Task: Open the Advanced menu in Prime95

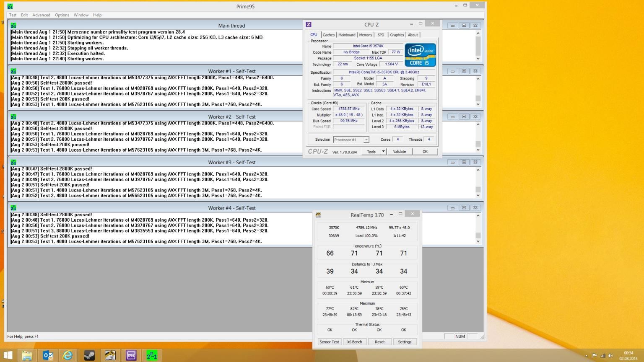Action: tap(41, 15)
